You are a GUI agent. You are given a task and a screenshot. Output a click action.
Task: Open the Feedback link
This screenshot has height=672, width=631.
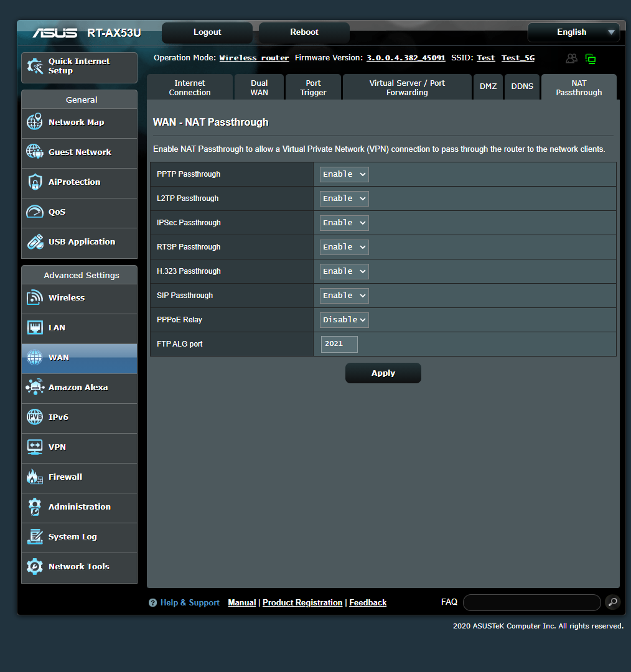368,602
